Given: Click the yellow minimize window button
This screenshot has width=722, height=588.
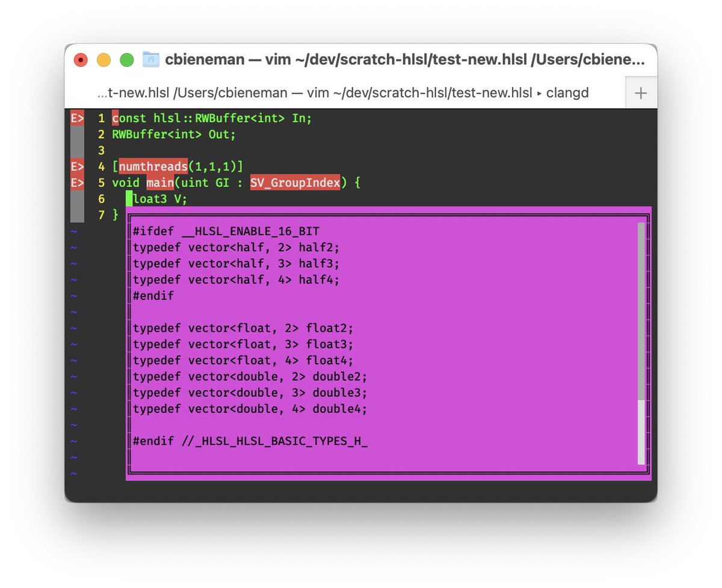Looking at the screenshot, I should click(103, 60).
